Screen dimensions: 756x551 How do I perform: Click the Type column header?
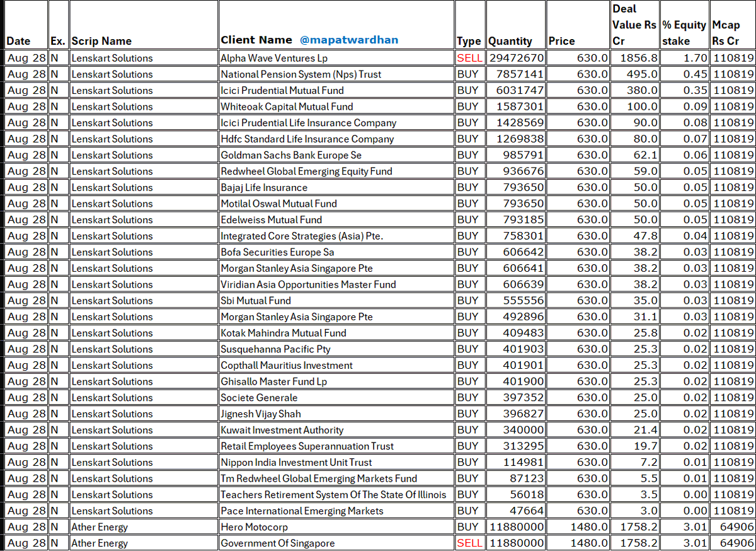[470, 25]
